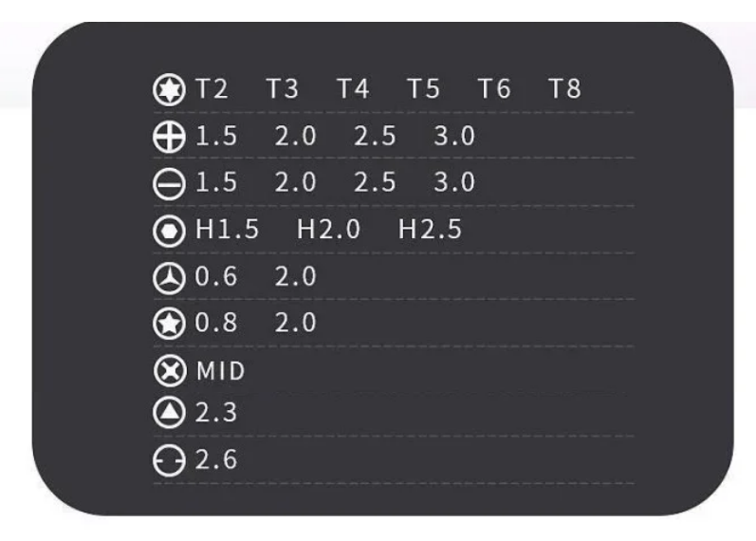Select the tri-wing 0.6 size label
This screenshot has height=541, width=756.
click(216, 276)
